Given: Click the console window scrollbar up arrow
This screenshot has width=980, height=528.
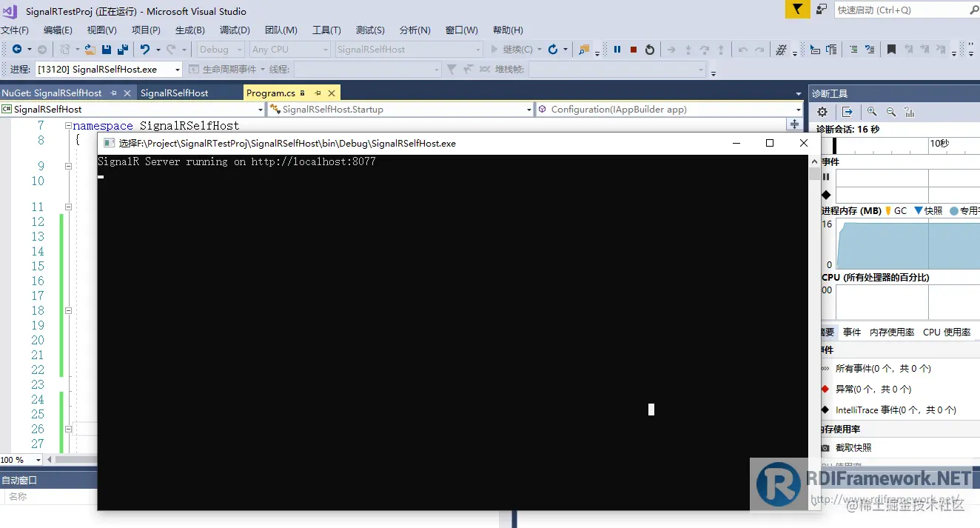Looking at the screenshot, I should click(x=814, y=161).
